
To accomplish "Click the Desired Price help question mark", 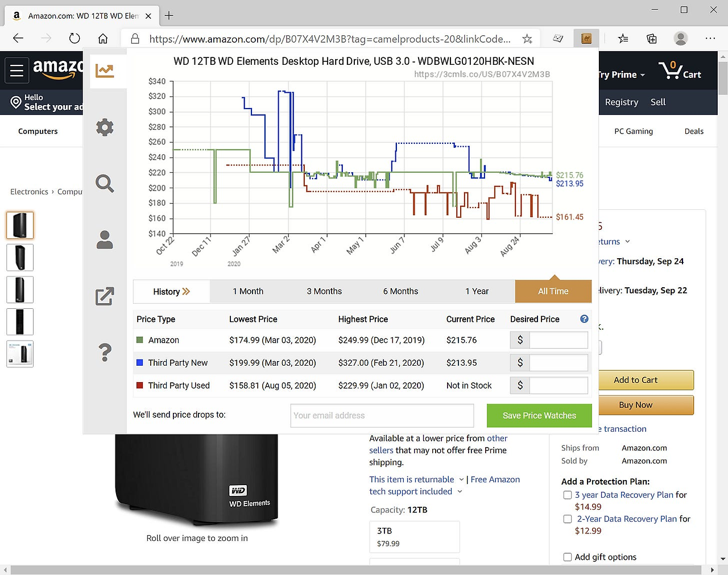I will coord(584,319).
